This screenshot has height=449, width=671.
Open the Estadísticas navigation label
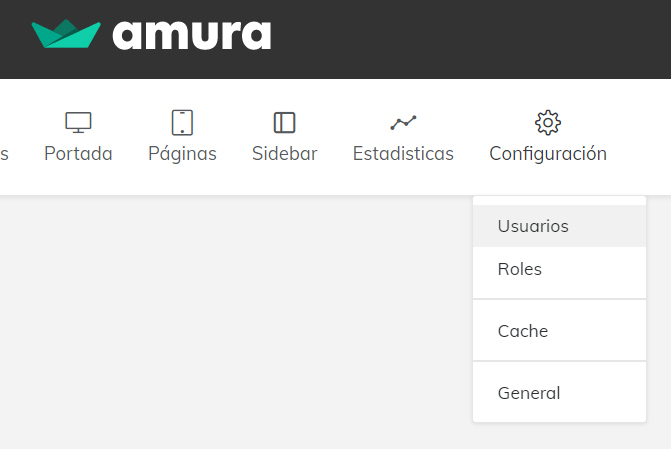click(x=403, y=154)
